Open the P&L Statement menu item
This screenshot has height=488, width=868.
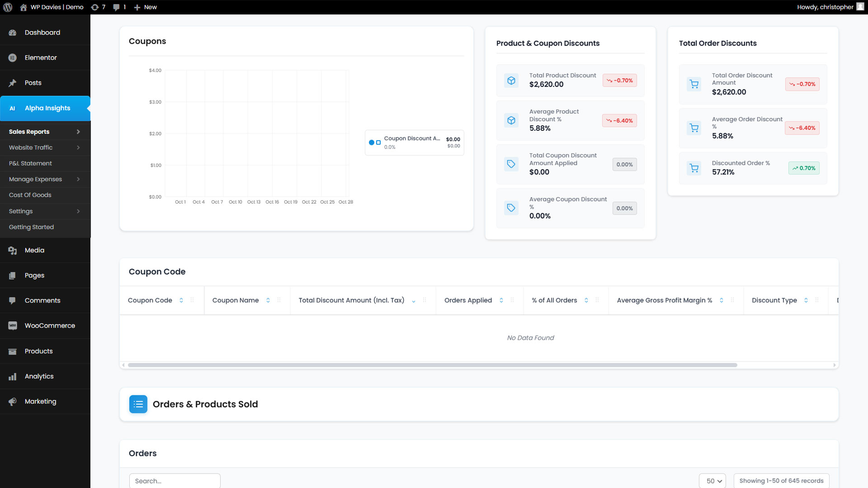(x=30, y=164)
